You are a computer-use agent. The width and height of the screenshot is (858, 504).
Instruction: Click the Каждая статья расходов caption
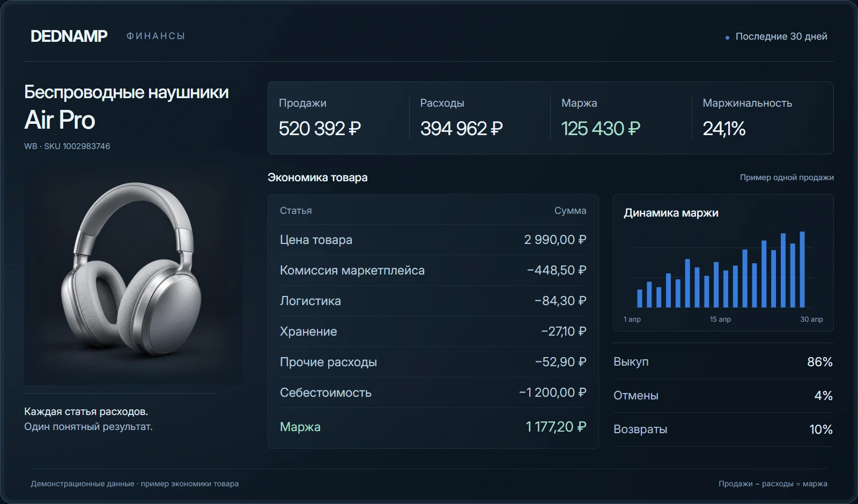[86, 412]
